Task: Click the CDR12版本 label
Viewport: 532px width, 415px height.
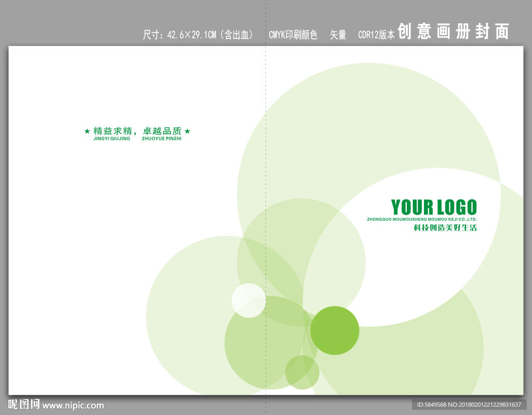Action: [377, 35]
